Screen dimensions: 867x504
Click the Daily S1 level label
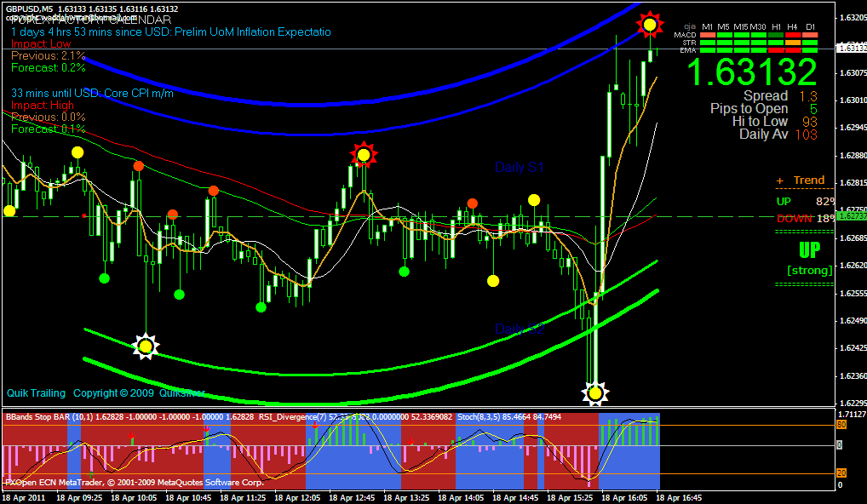[520, 168]
